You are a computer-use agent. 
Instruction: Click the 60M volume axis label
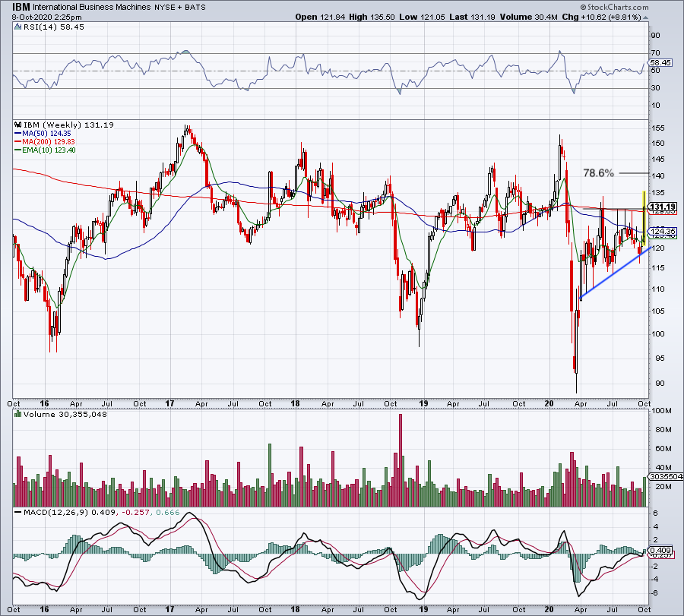coord(663,449)
